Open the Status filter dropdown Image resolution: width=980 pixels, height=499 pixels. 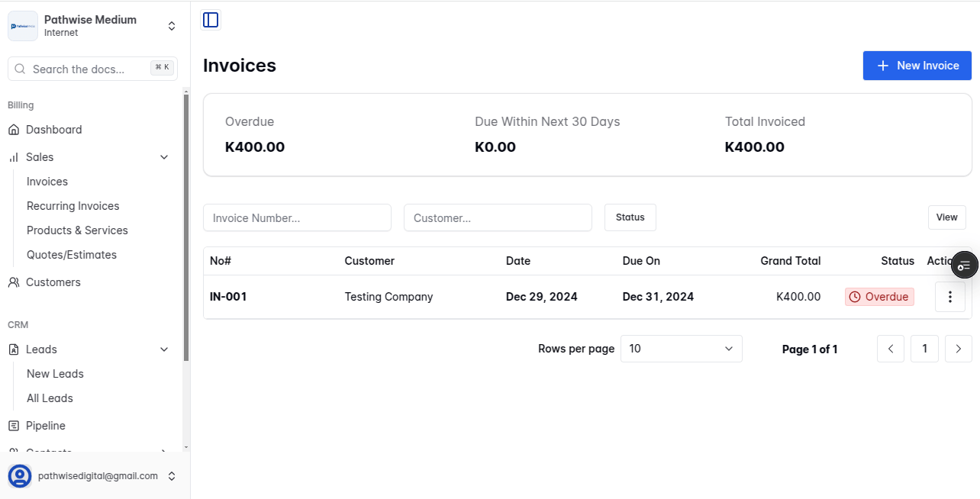[x=630, y=217]
